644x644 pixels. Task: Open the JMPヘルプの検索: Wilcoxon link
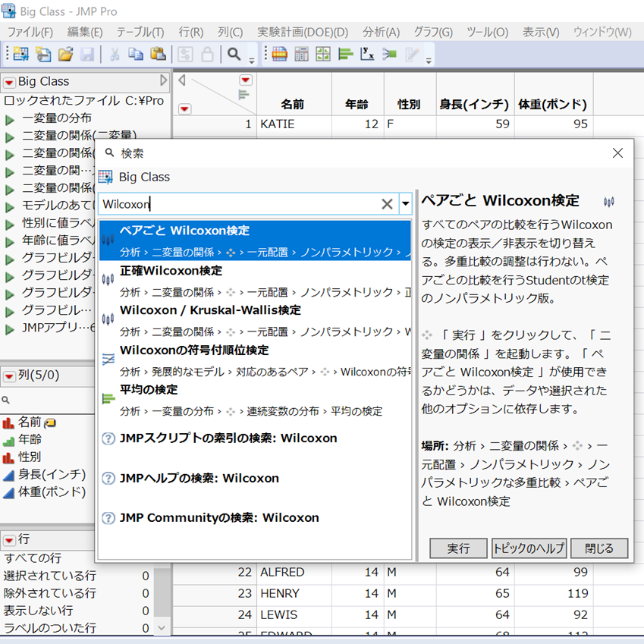(200, 479)
